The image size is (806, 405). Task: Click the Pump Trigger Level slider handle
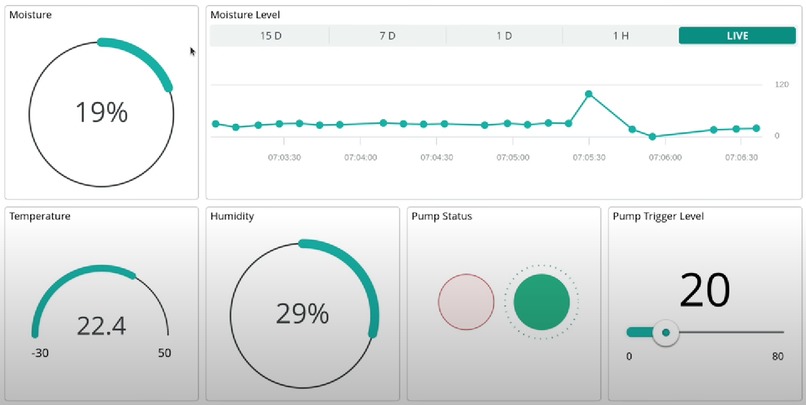pos(666,333)
